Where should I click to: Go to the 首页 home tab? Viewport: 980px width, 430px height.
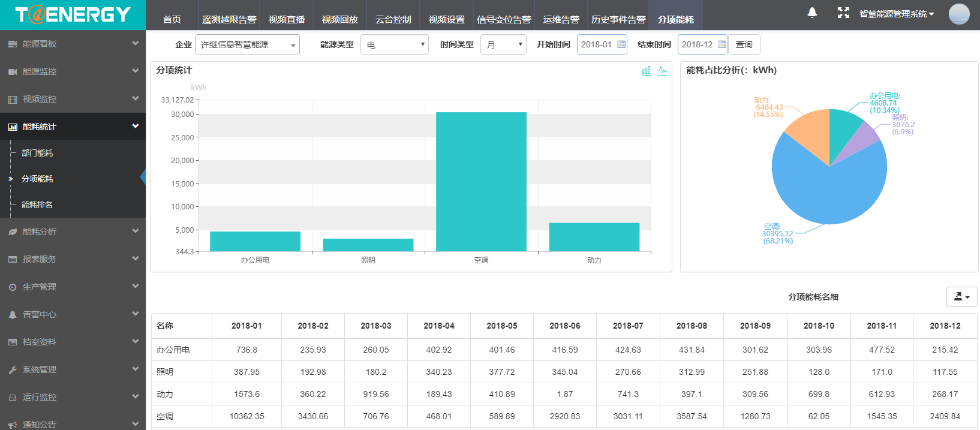172,19
